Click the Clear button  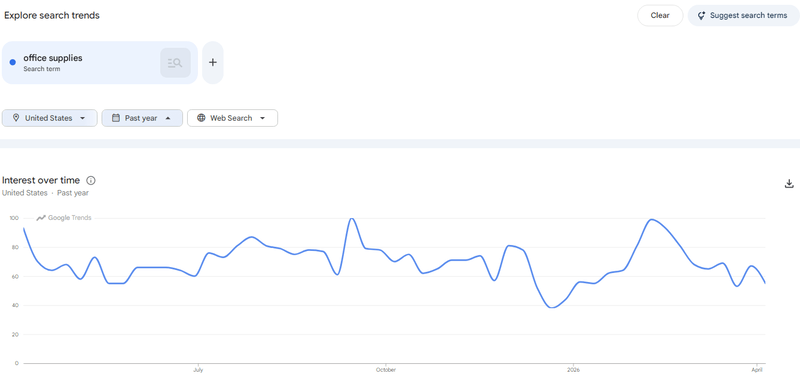pyautogui.click(x=660, y=15)
